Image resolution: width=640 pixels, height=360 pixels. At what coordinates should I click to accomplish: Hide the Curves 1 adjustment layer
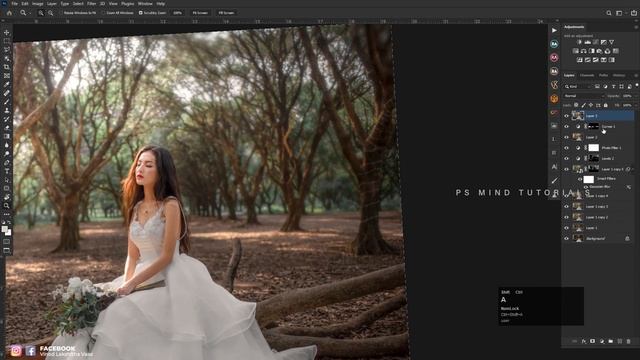(566, 127)
